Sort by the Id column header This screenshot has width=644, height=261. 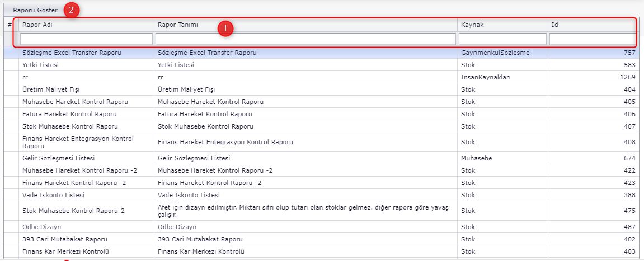point(554,25)
